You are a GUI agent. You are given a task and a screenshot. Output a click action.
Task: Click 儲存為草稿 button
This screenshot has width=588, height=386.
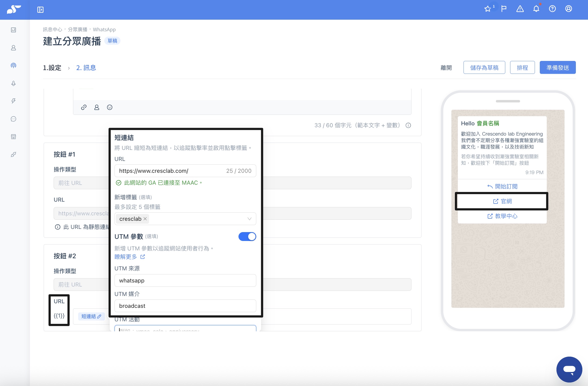pos(484,67)
